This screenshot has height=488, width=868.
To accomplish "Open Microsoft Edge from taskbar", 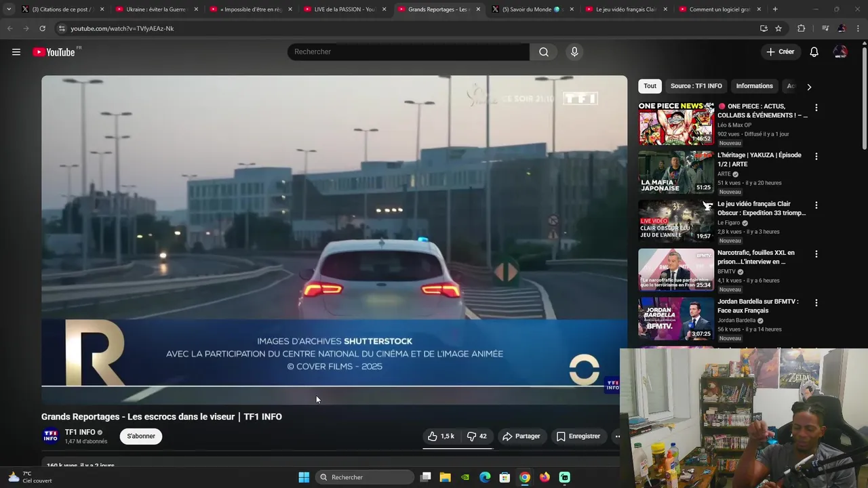I will coord(485,477).
